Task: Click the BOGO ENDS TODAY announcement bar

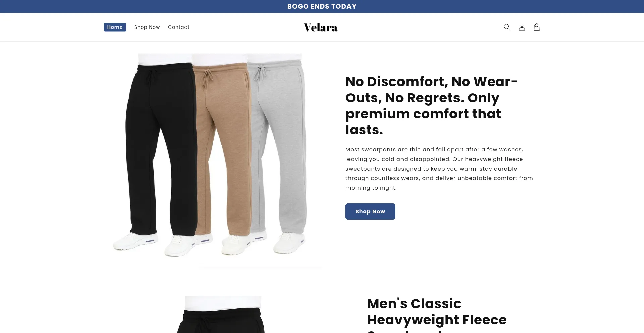Action: pos(322,6)
